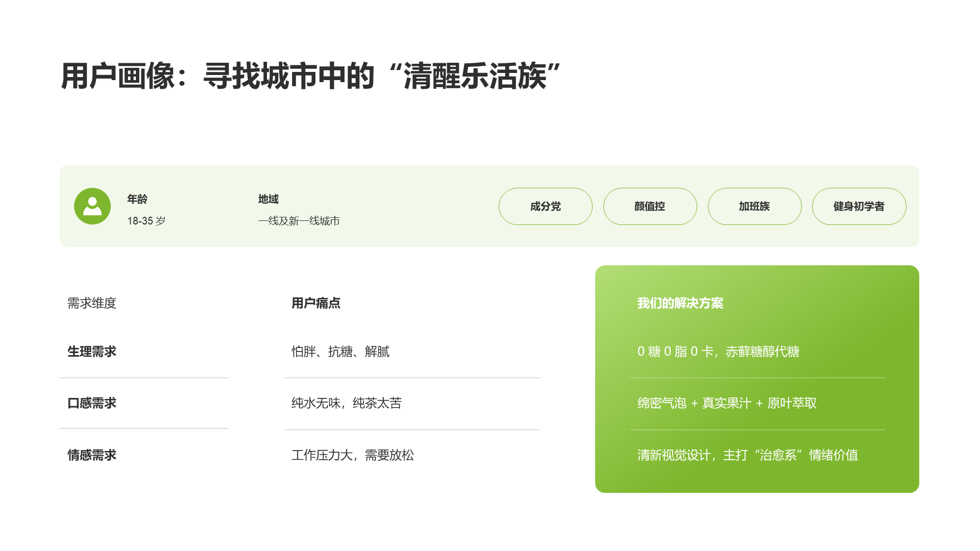
Task: Select the pain point 怕胖、抗糖、解腻
Action: click(x=340, y=352)
